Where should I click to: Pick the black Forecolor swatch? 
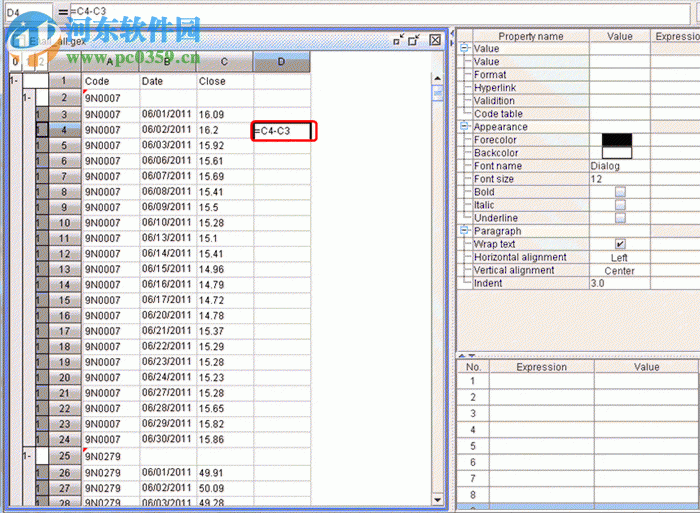616,140
